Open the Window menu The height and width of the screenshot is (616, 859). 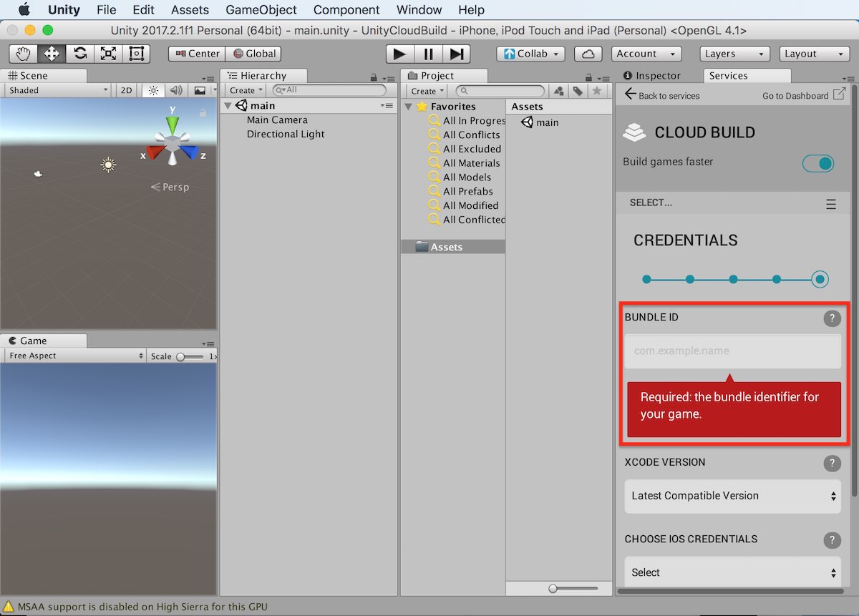pos(419,10)
